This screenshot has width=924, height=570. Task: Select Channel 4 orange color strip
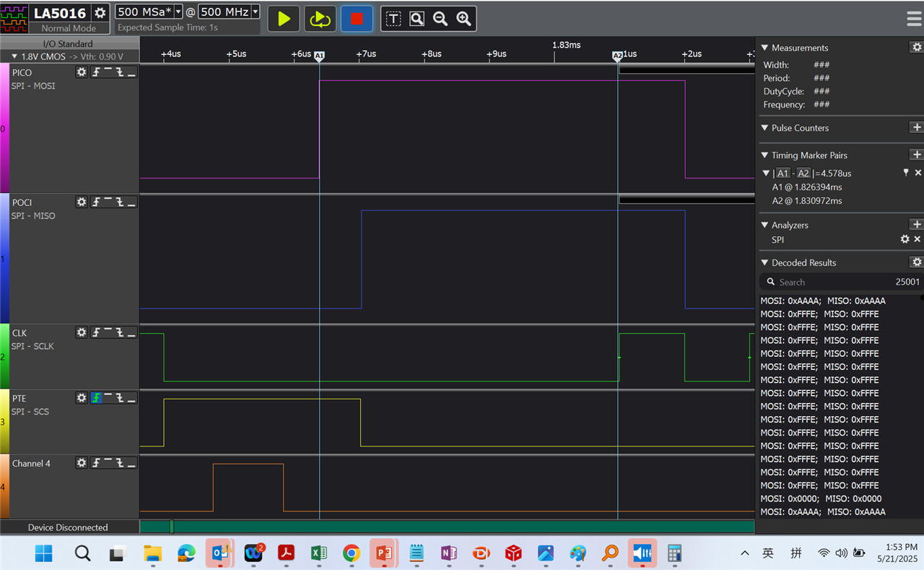tap(4, 486)
